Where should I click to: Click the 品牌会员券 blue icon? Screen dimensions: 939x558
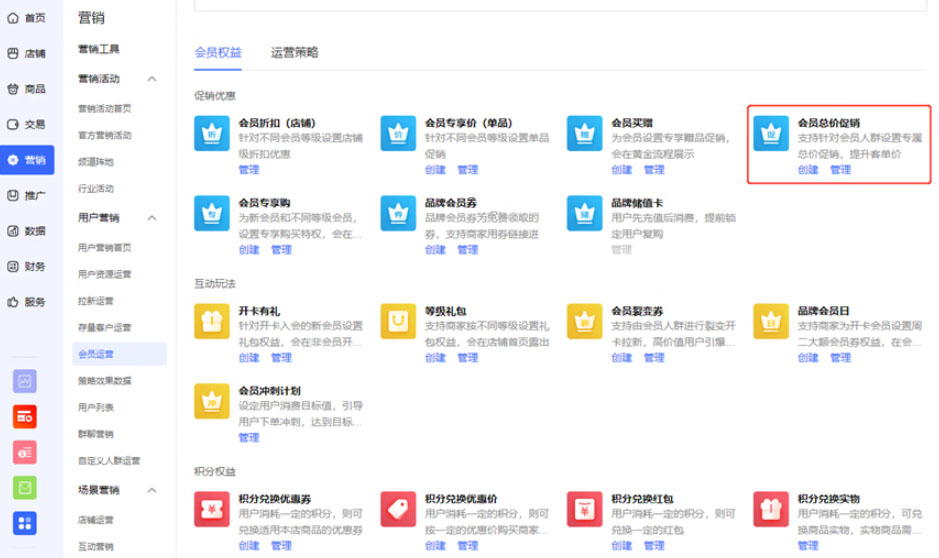398,213
